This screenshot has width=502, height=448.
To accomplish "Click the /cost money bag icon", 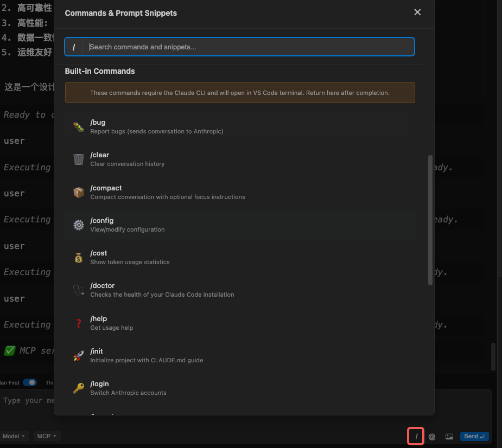I will click(79, 258).
